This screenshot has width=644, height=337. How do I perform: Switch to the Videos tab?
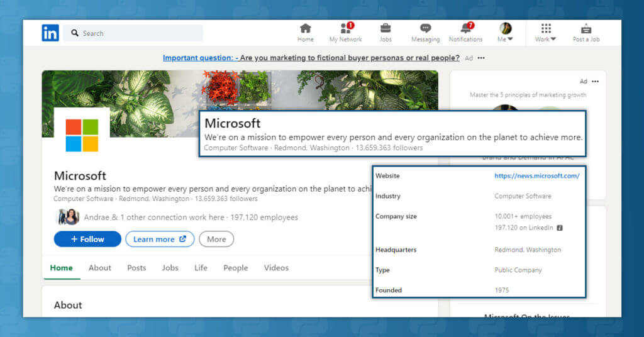pos(277,268)
